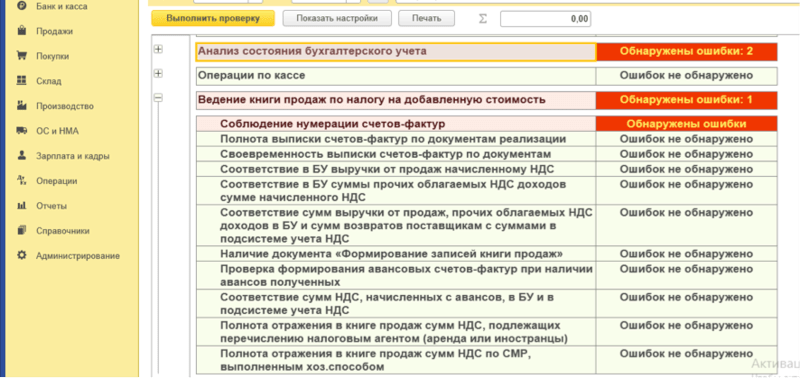Click the Покупки cart icon

[21, 56]
